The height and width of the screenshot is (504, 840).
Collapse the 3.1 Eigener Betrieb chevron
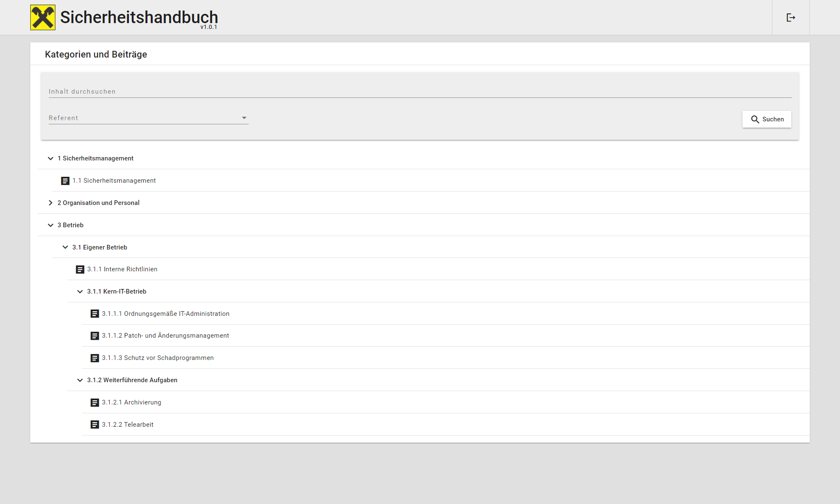(x=65, y=247)
